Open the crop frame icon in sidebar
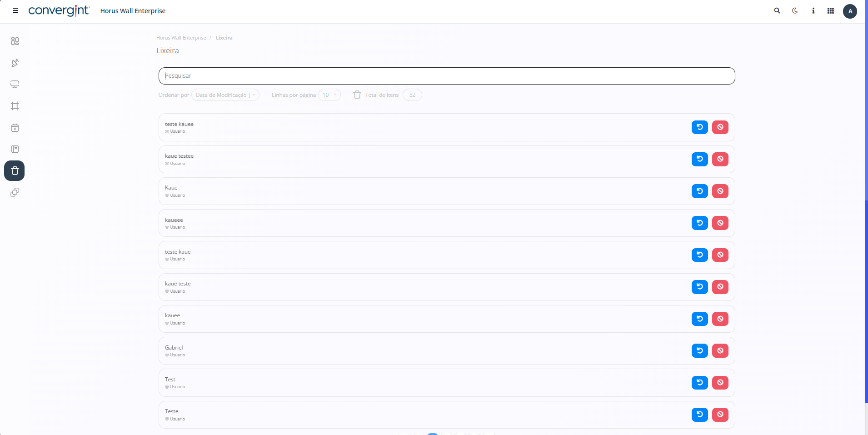Viewport: 868px width, 435px height. 15,106
